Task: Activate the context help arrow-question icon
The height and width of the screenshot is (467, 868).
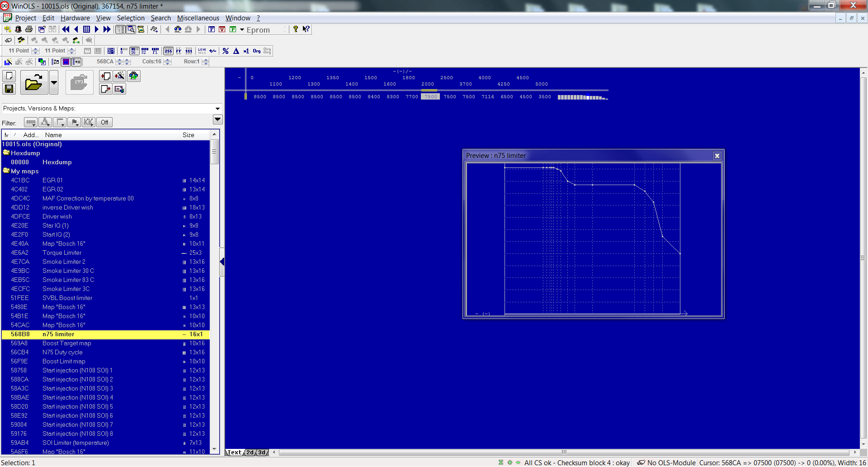Action: [306, 29]
